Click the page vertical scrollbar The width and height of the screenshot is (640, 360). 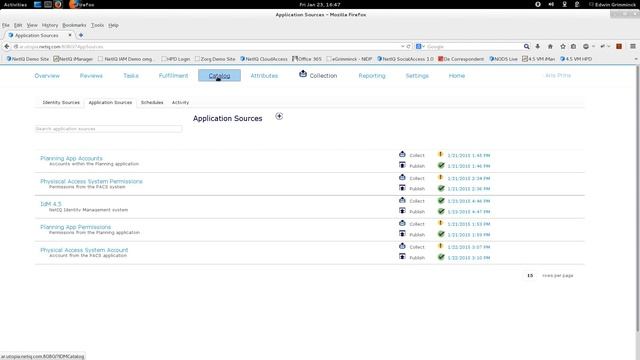point(637,199)
